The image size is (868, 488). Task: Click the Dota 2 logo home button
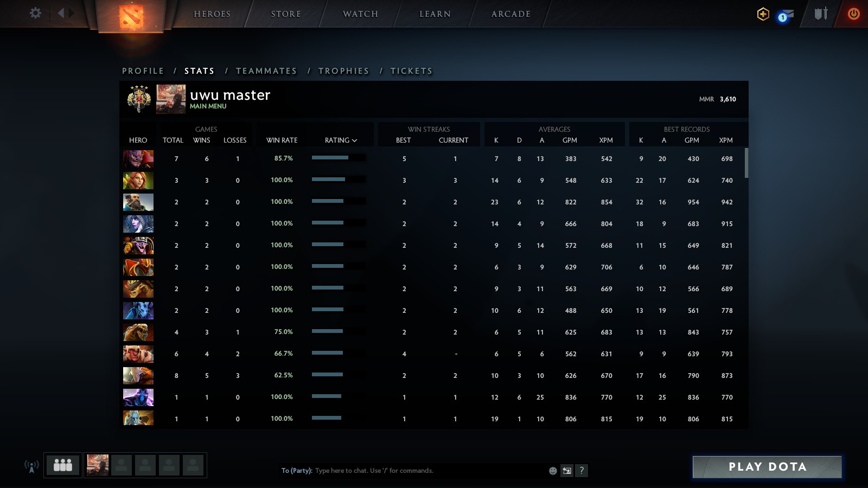(131, 16)
